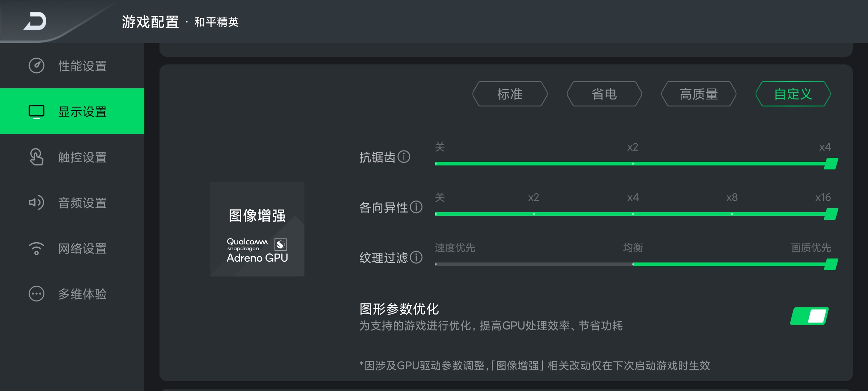Screen dimensions: 868x391
Task: Click the display settings monitor icon
Action: point(37,112)
